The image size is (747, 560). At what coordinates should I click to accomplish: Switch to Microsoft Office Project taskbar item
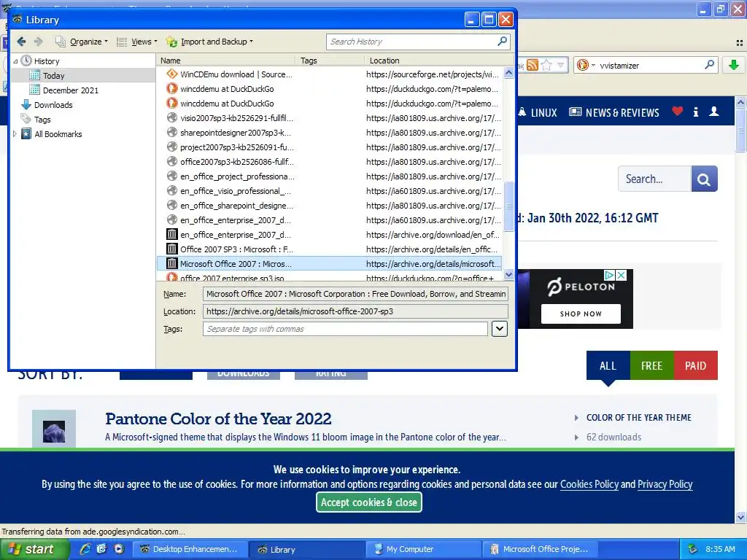[x=539, y=549]
